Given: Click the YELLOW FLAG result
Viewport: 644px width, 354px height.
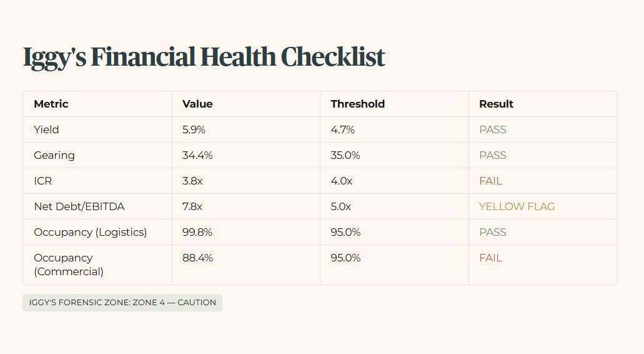Looking at the screenshot, I should tap(517, 206).
